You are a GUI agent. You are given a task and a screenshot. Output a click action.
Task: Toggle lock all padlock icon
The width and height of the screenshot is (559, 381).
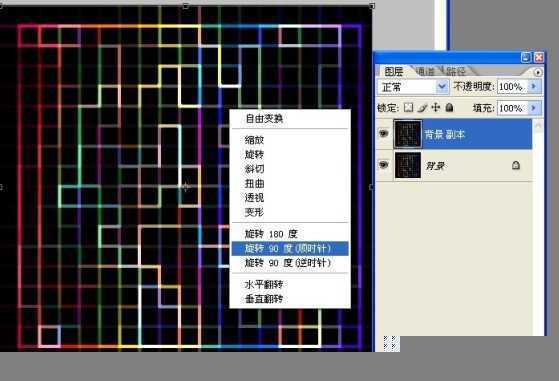[x=449, y=107]
